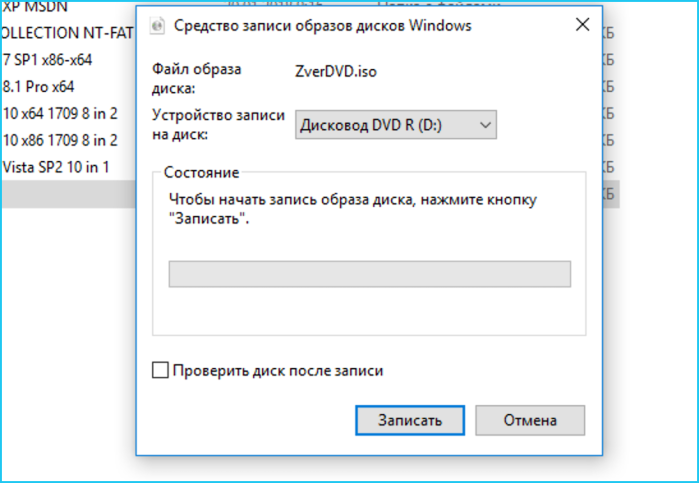699x483 pixels.
Task: Open the disc burner drive dropdown
Action: click(x=395, y=125)
